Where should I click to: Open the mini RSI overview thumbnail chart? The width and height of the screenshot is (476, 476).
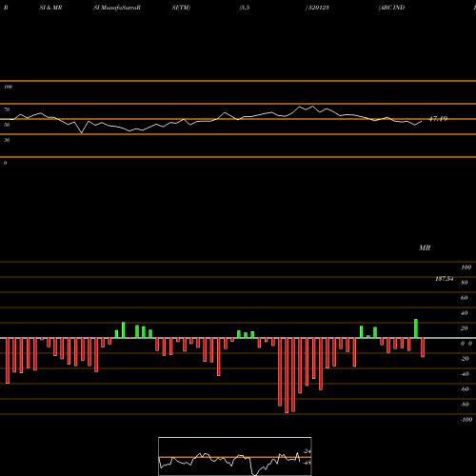(x=235, y=456)
